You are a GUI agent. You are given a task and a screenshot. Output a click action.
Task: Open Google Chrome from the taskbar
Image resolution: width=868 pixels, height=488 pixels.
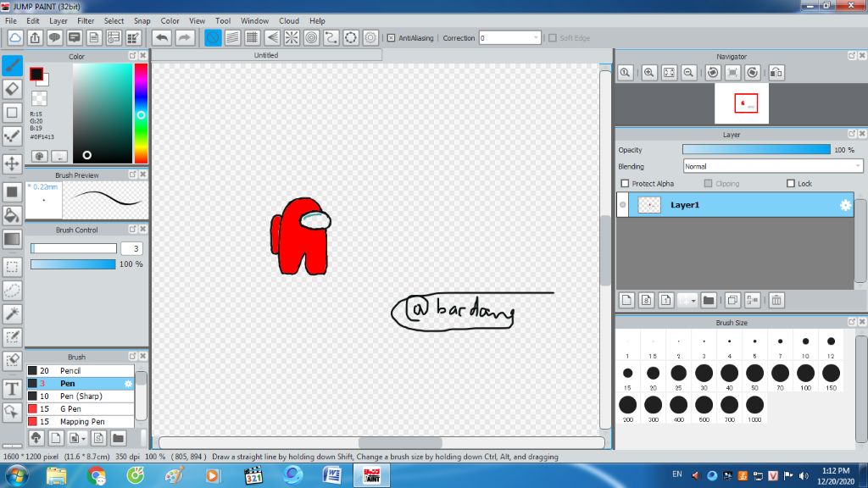(97, 475)
